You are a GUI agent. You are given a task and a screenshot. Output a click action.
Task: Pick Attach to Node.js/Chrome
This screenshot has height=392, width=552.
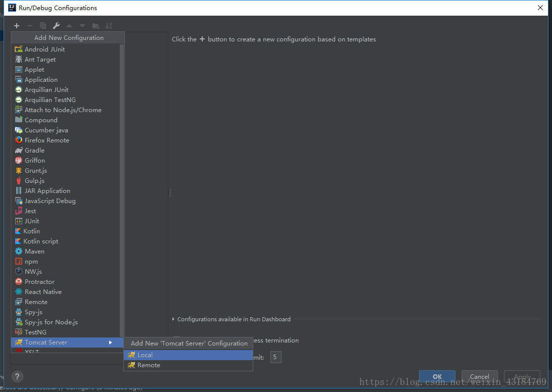pyautogui.click(x=66, y=110)
